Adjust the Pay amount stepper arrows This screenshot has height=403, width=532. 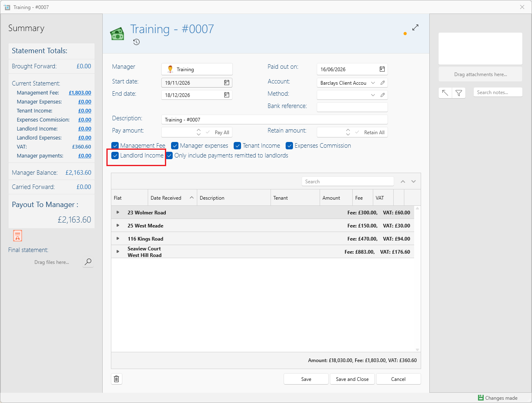coord(198,132)
